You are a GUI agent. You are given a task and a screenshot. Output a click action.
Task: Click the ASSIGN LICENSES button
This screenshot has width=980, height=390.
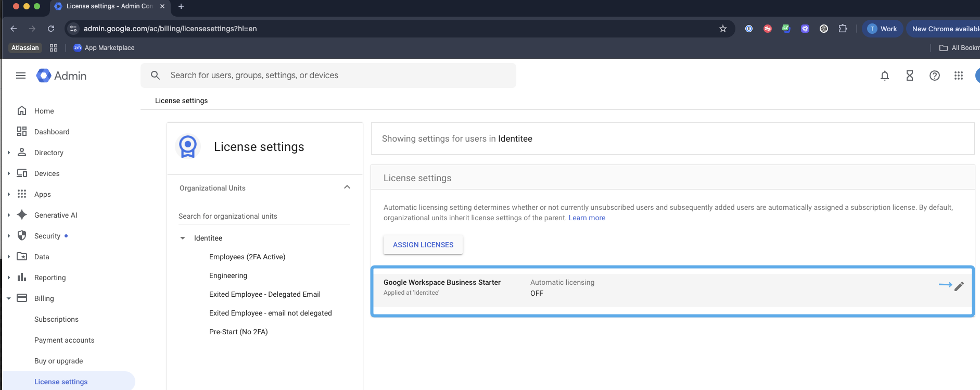(423, 245)
